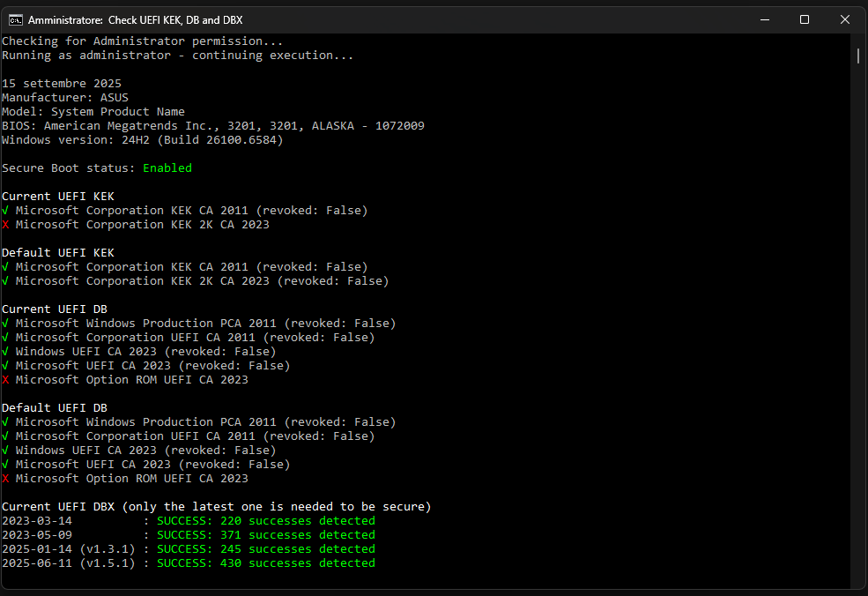Click 'SUCCESS: 220 successes detected'
868x596 pixels.
tap(266, 521)
